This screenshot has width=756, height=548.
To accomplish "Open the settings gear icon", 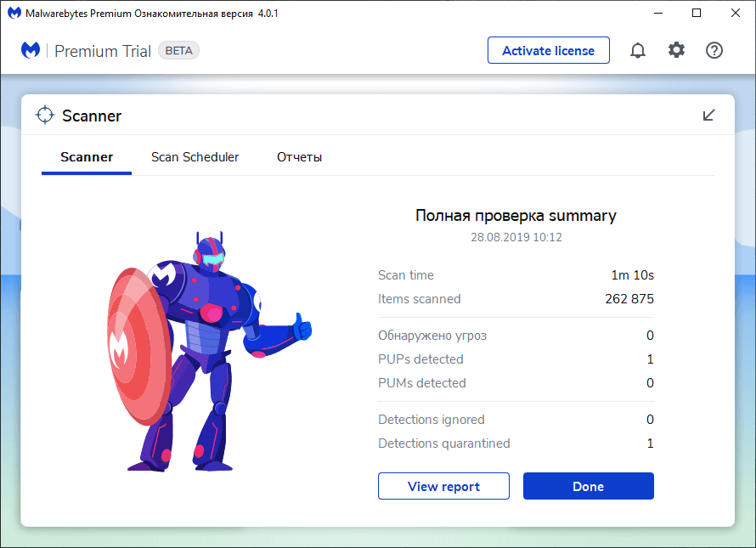I will (x=676, y=50).
